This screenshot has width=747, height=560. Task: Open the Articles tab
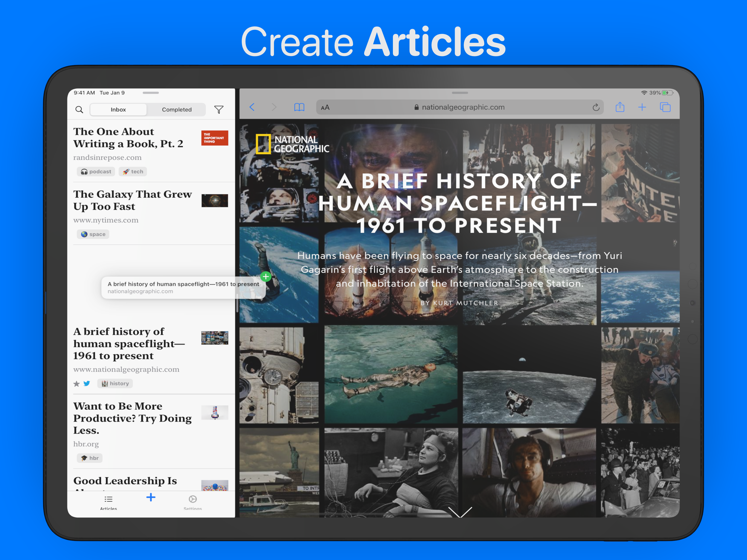coord(108,502)
